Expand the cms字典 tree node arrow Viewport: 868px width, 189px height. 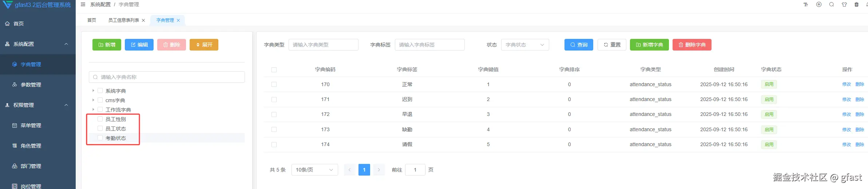click(93, 100)
